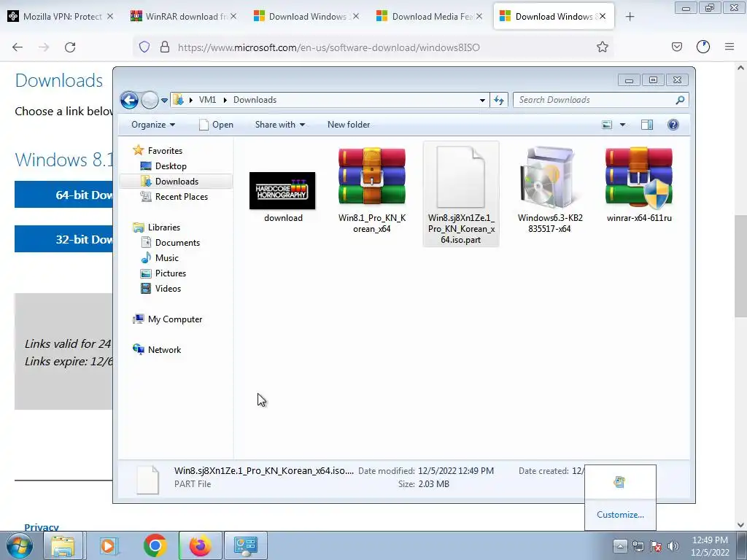Screen dimensions: 747x560
Task: Open the Organize menu
Action: point(153,125)
